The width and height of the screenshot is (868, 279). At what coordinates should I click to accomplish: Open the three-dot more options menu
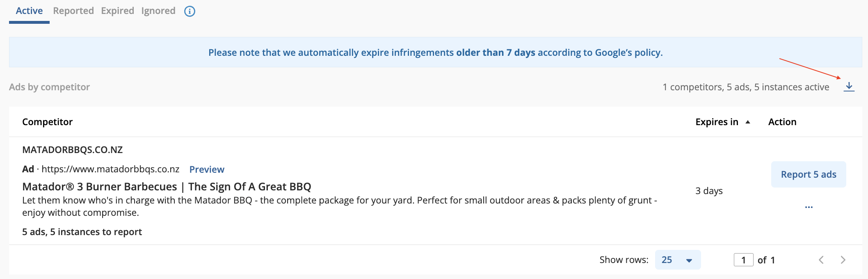coord(809,207)
